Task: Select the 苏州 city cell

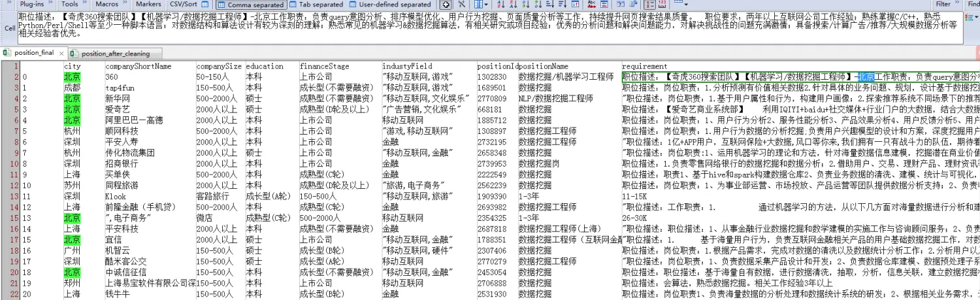Action: [x=72, y=186]
